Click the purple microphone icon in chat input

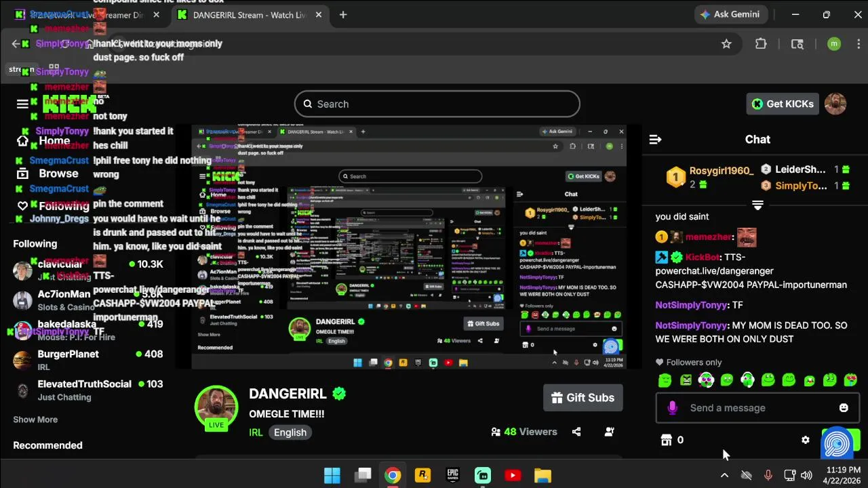coord(672,407)
